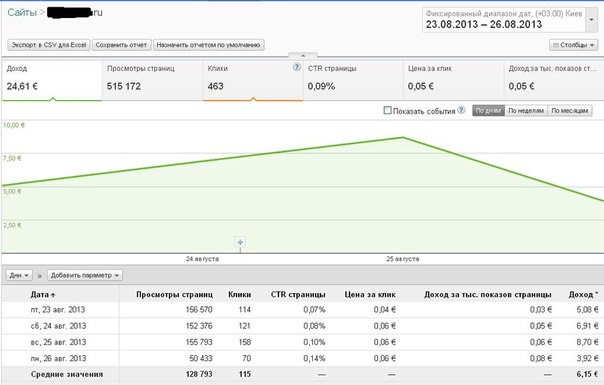Open the Дни dimension dropdown
Screen dimensions: 604x385
(x=19, y=275)
